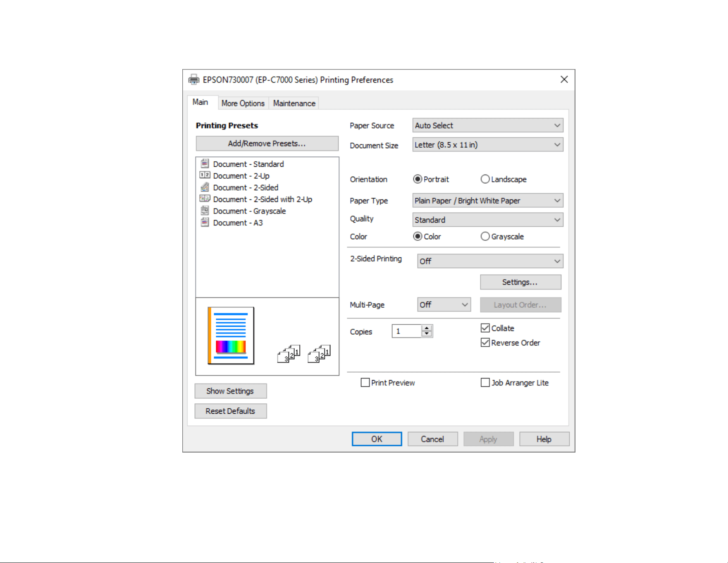
Task: Enable the Job Arranger Lite checkbox
Action: pos(485,383)
